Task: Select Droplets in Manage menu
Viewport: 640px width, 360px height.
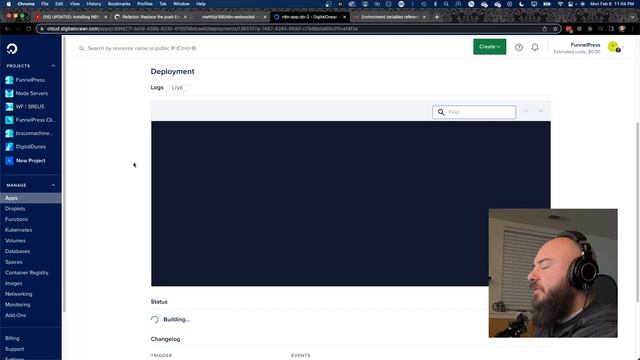Action: 15,209
